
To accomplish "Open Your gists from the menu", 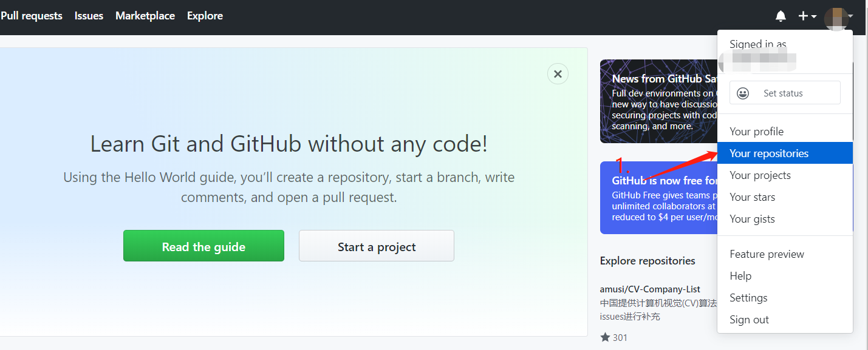I will click(x=785, y=219).
